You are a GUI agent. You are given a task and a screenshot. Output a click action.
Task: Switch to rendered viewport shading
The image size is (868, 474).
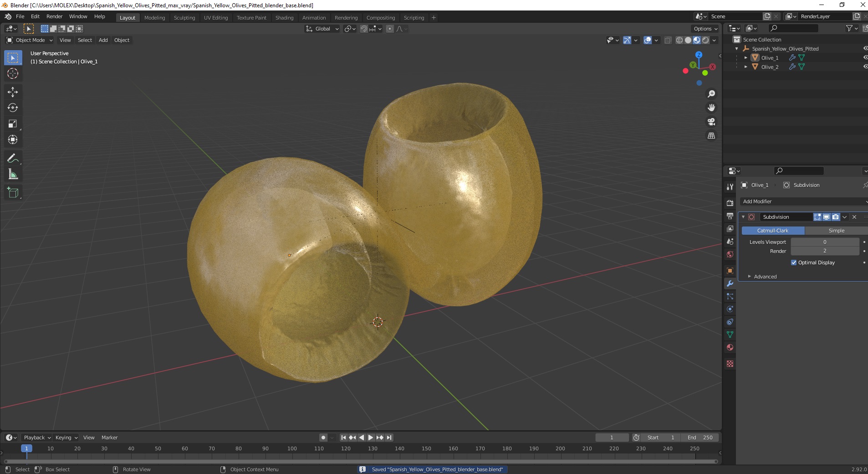(x=705, y=40)
